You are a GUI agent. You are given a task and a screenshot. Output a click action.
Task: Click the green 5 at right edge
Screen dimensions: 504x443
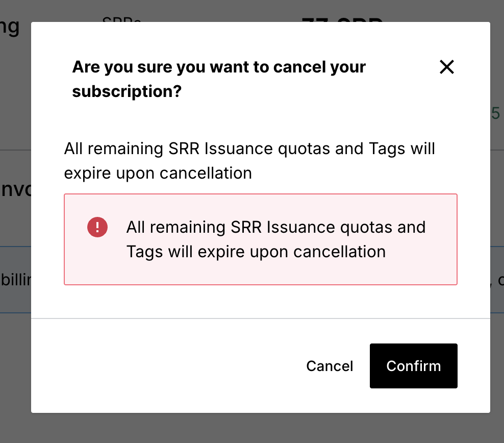click(495, 113)
